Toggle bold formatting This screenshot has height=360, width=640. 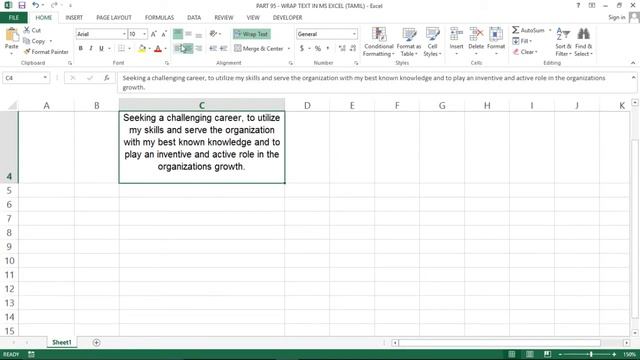[81, 49]
